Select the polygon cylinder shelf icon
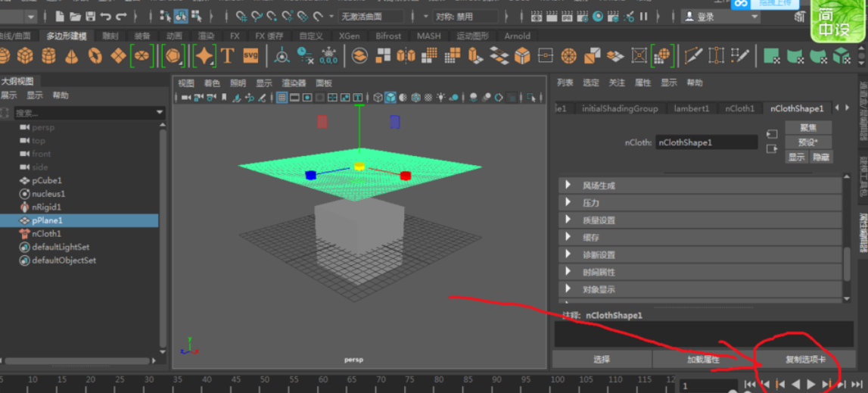This screenshot has height=393, width=868. 48,55
